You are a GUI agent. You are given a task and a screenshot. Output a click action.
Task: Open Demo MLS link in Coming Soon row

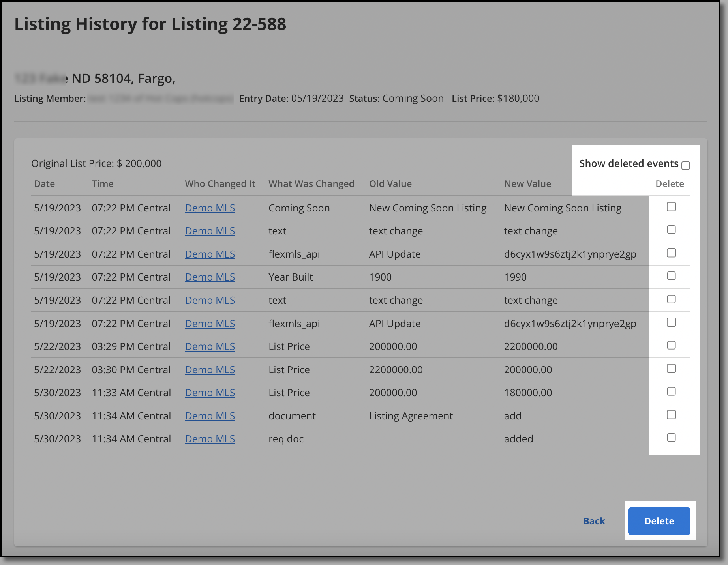pyautogui.click(x=210, y=208)
